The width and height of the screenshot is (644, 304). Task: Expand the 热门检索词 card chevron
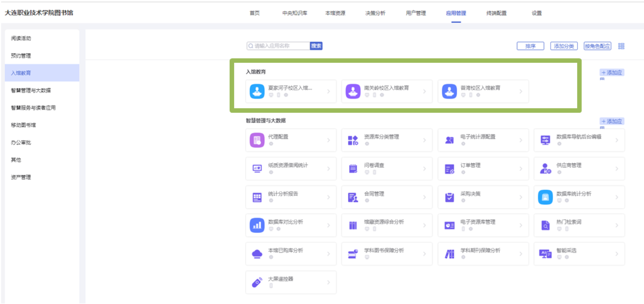pos(616,225)
